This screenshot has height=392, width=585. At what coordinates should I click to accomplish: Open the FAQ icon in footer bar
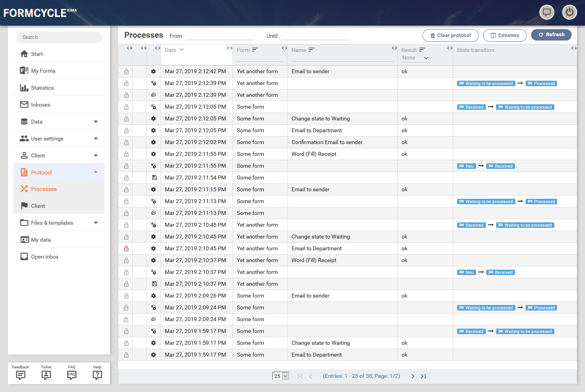(x=72, y=375)
